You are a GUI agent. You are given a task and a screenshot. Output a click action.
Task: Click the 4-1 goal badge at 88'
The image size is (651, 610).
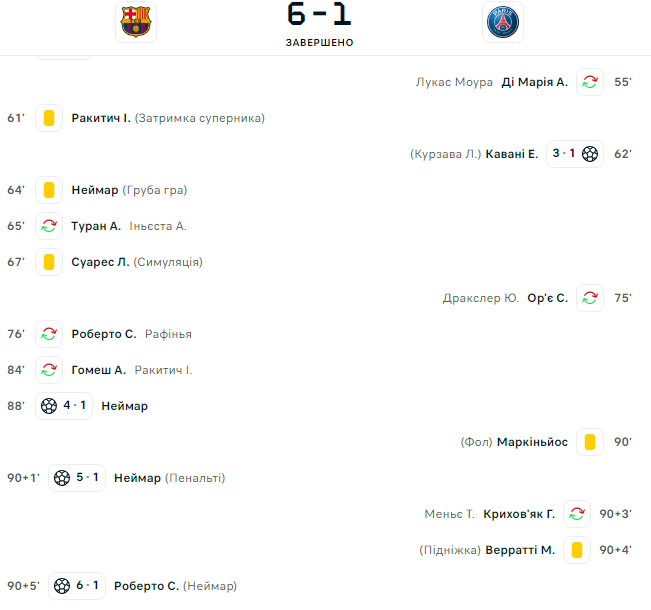click(x=64, y=406)
